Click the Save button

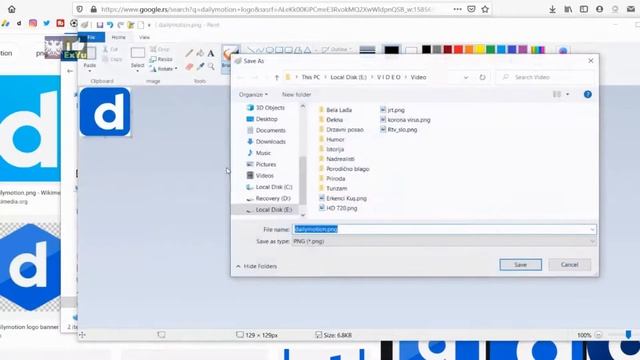(520, 264)
